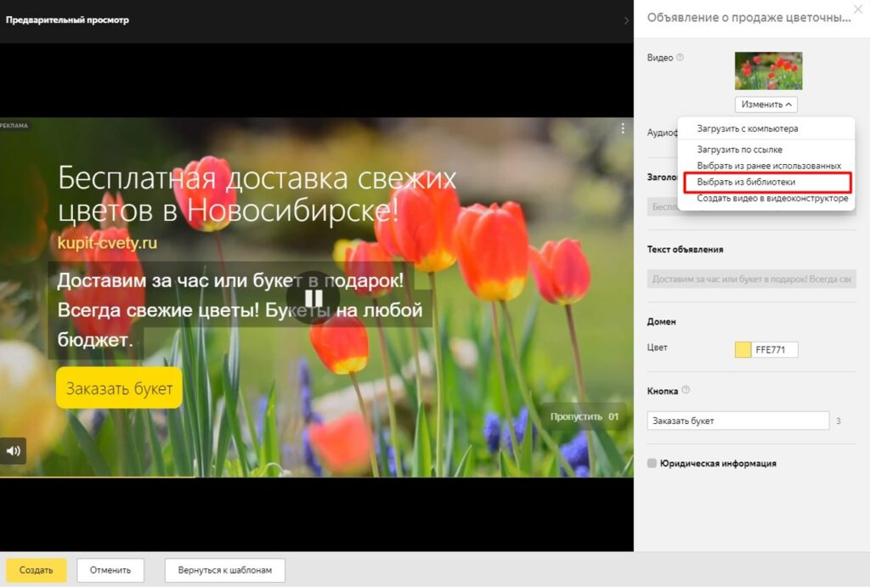Select Создать видео в видеоконструкторе
The height and width of the screenshot is (588, 870).
coord(771,199)
